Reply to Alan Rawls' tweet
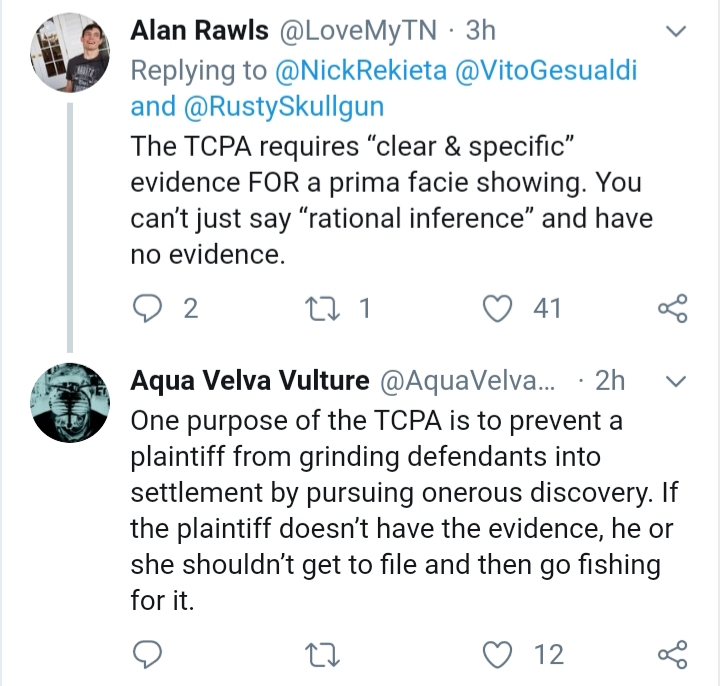 147,308
